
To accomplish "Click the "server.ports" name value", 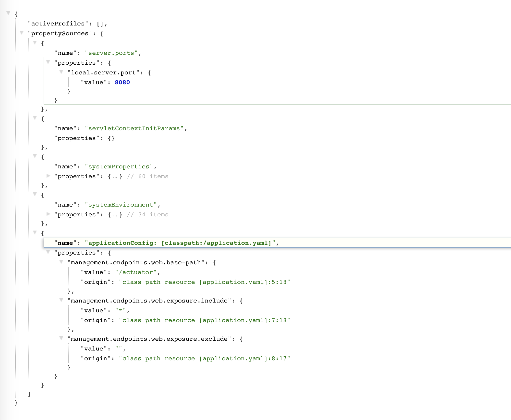I will [111, 53].
